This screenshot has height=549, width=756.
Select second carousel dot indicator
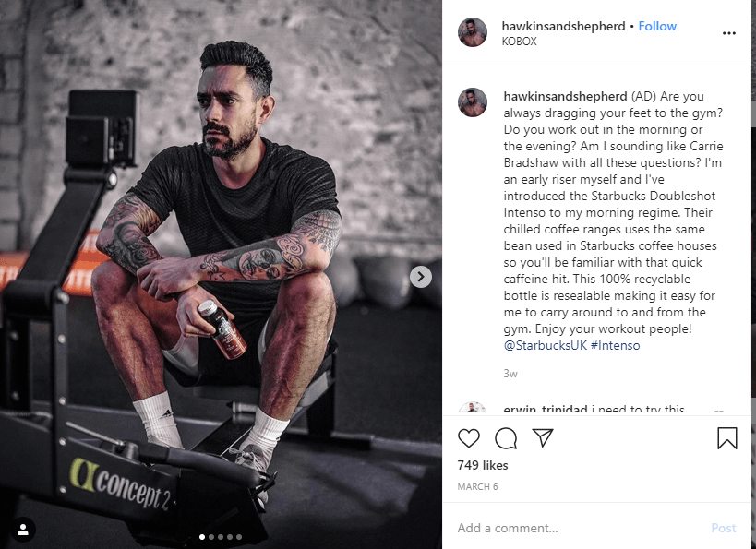pos(211,536)
